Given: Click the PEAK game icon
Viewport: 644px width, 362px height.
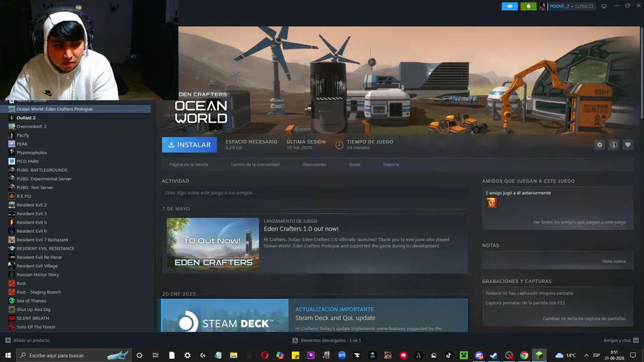Looking at the screenshot, I should click(x=12, y=144).
